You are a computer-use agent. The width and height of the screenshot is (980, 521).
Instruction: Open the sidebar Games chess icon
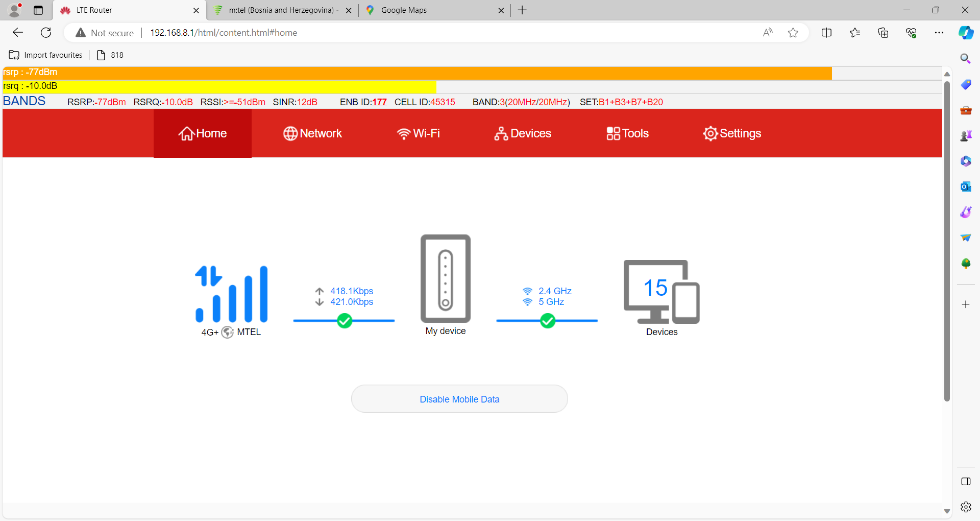(x=966, y=135)
